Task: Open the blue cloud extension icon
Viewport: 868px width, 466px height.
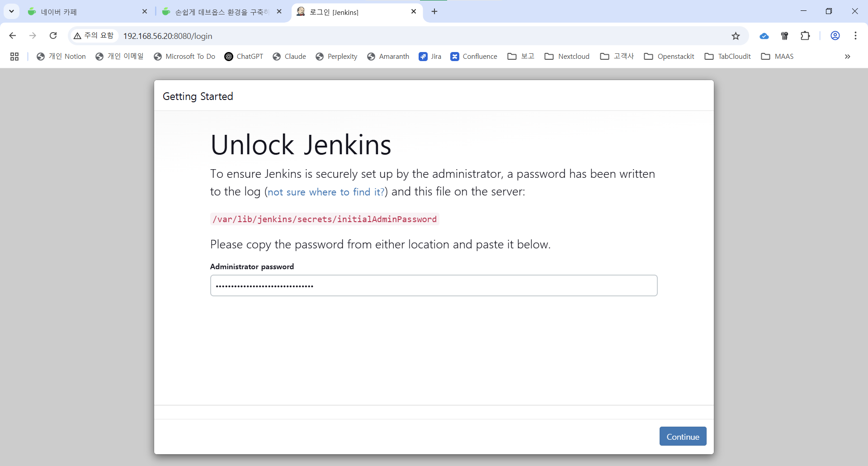Action: [x=764, y=36]
